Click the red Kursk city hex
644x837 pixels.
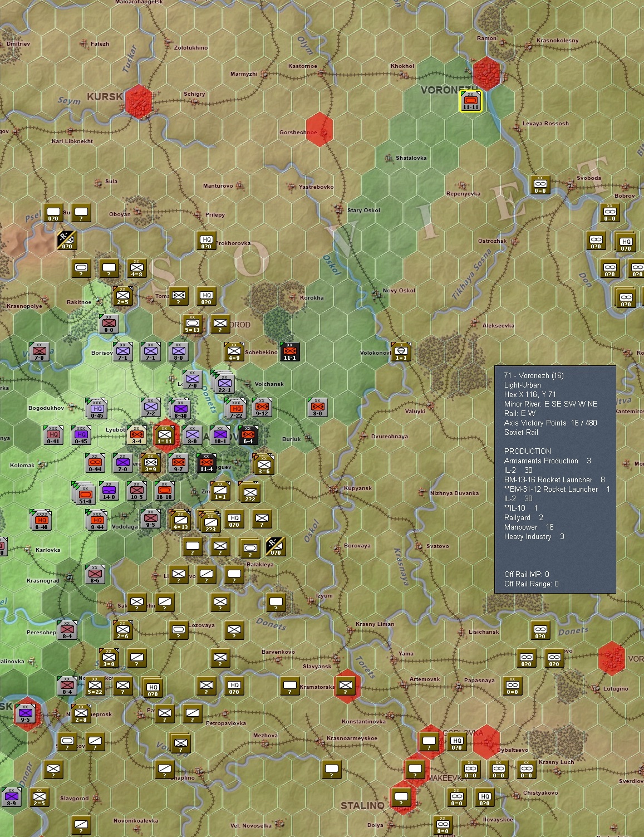click(x=139, y=101)
